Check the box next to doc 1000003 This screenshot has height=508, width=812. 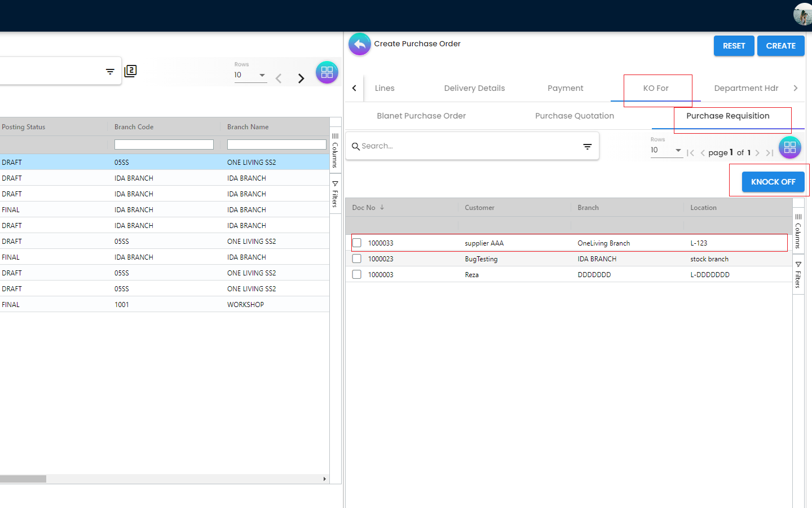pyautogui.click(x=357, y=275)
